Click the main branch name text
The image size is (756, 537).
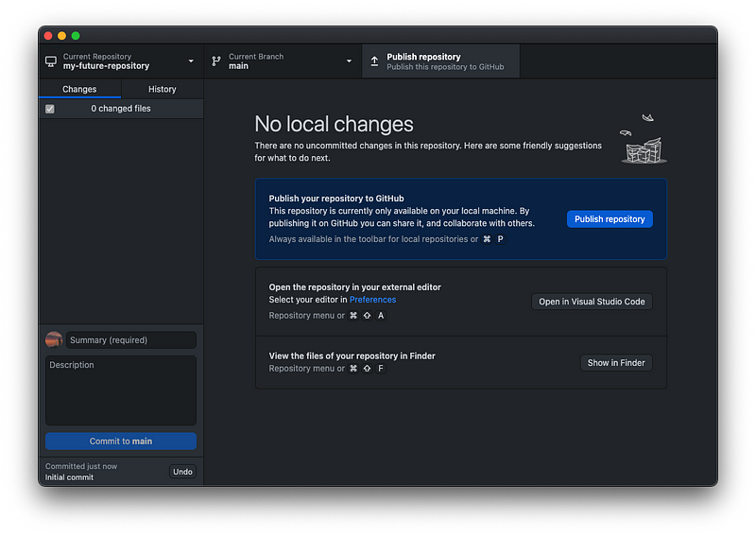tap(238, 66)
